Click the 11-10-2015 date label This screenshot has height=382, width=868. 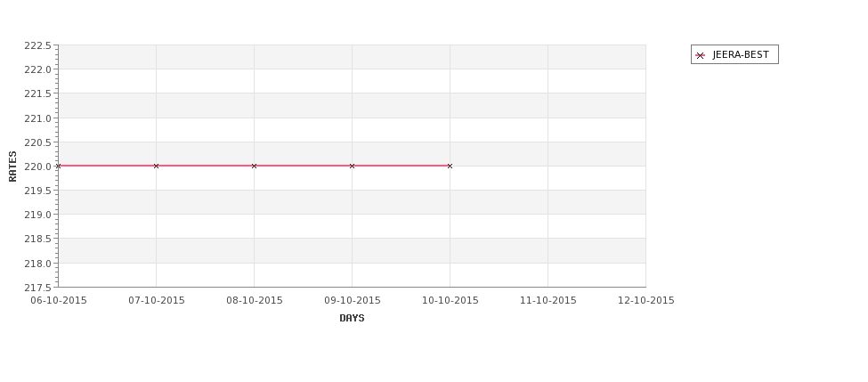coord(548,300)
